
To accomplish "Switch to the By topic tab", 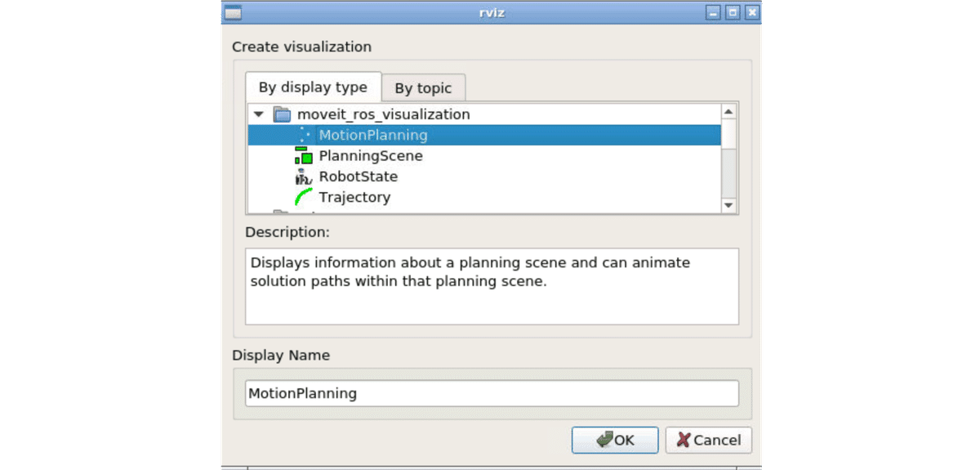I will (423, 88).
